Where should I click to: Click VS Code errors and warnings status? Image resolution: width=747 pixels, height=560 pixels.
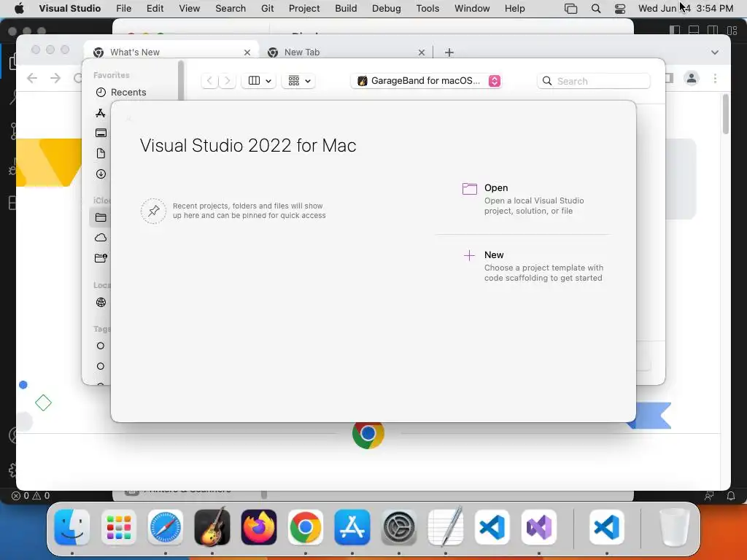coord(31,496)
